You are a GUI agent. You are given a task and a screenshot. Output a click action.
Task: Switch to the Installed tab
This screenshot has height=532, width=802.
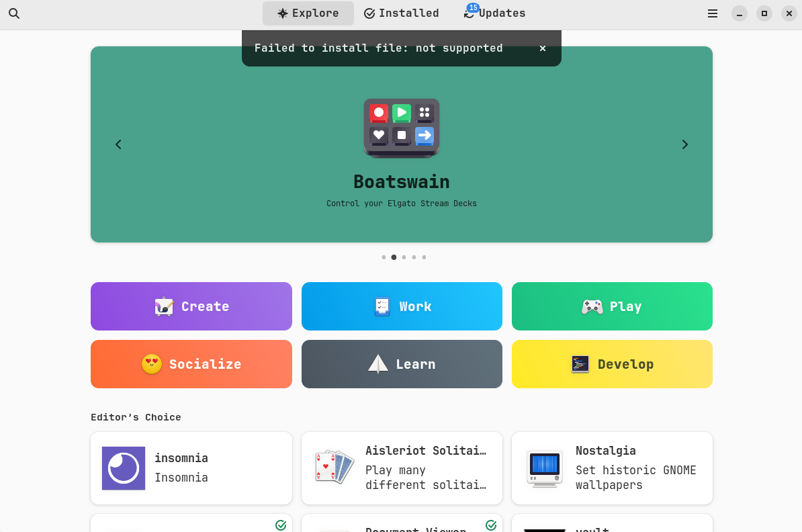point(402,13)
